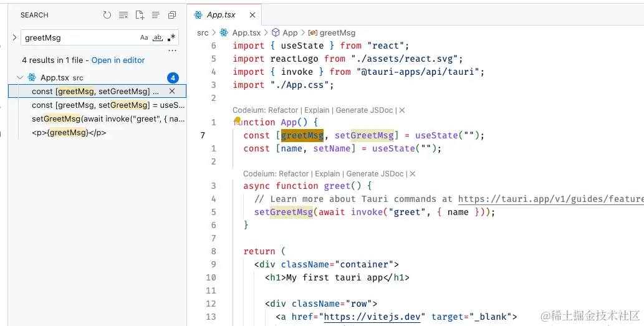Screen dimensions: 644x326
Task: Refresh the search results
Action: pyautogui.click(x=107, y=15)
